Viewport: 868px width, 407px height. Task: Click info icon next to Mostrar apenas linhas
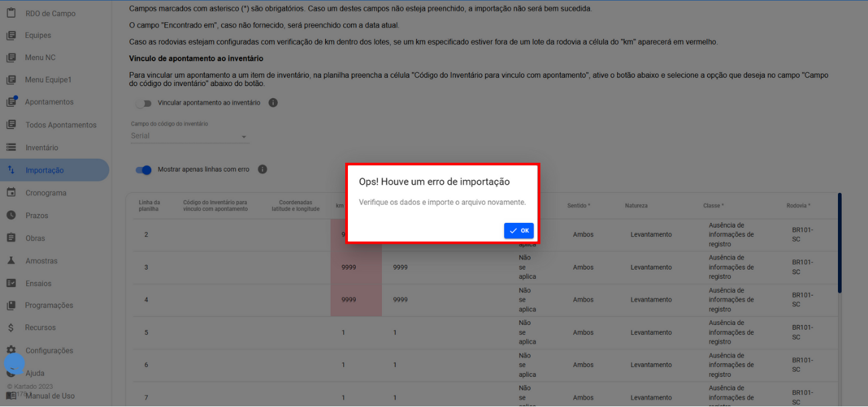pyautogui.click(x=262, y=169)
